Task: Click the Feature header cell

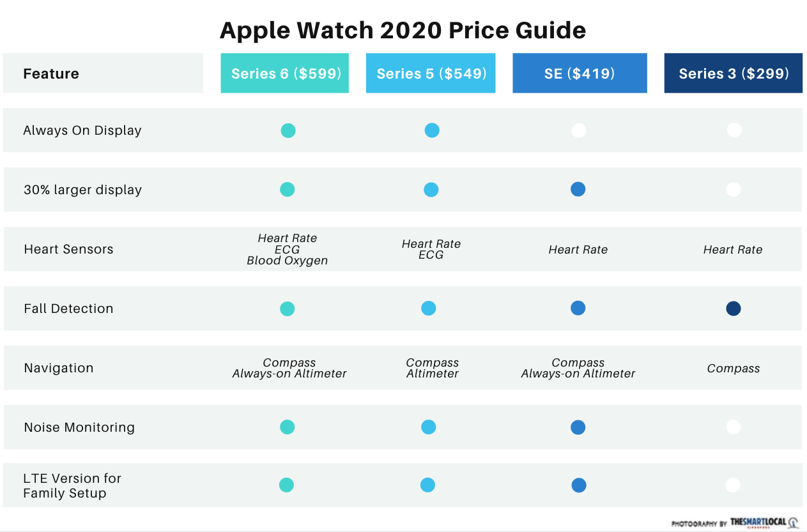Action: tap(51, 73)
